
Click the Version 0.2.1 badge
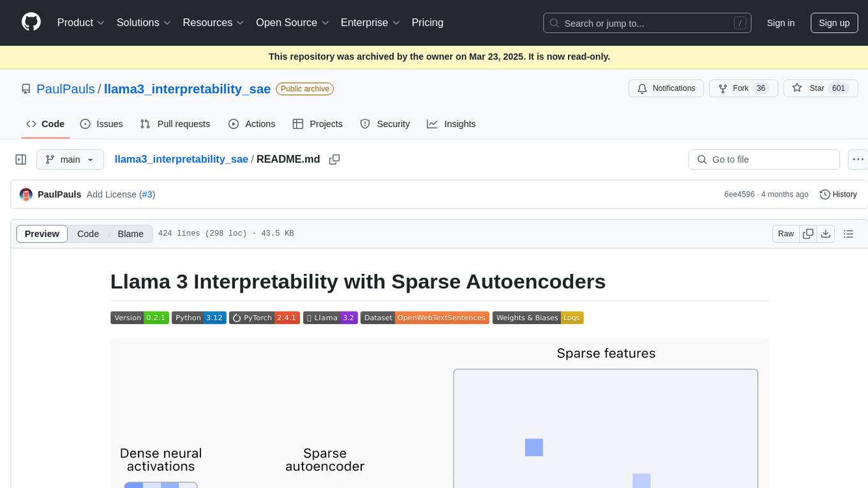click(140, 317)
